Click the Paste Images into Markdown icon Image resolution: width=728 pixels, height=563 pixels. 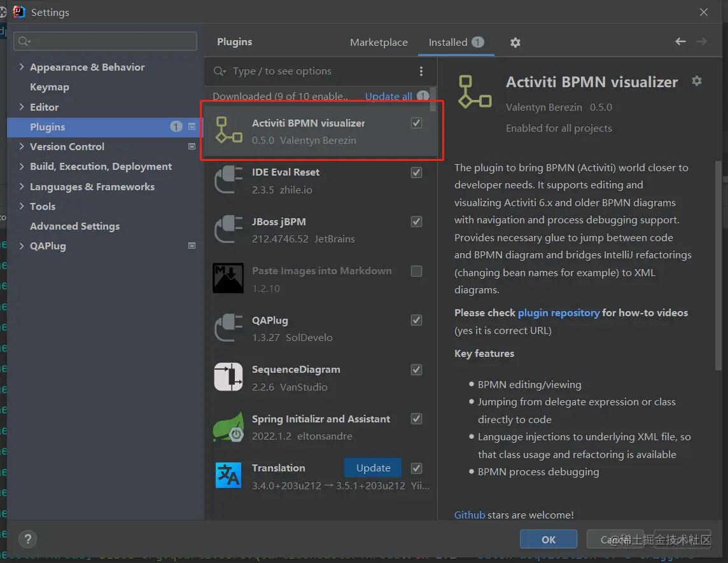click(228, 278)
